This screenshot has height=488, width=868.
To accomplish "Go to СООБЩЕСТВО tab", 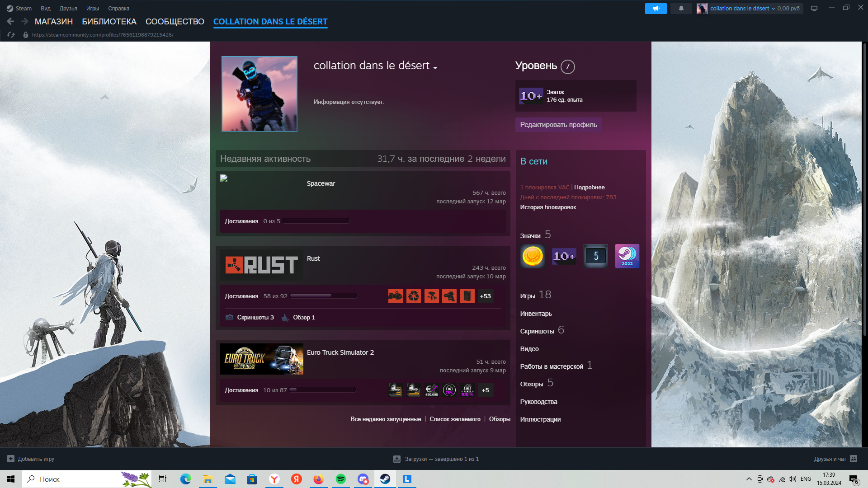I will click(x=175, y=22).
